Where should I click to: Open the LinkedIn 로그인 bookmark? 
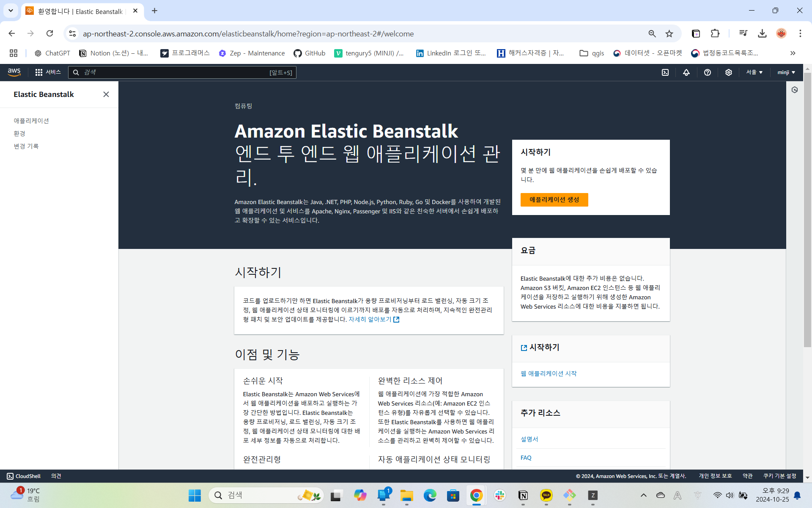[451, 53]
